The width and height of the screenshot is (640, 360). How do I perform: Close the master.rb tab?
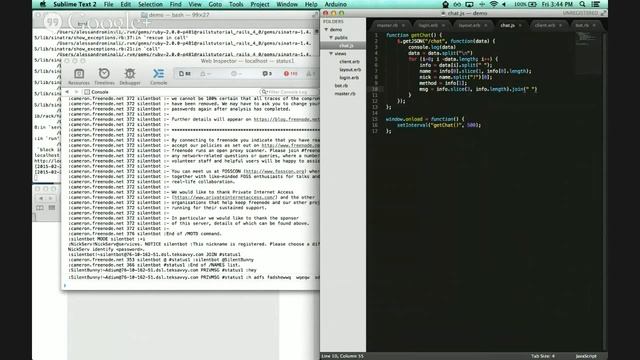403,25
